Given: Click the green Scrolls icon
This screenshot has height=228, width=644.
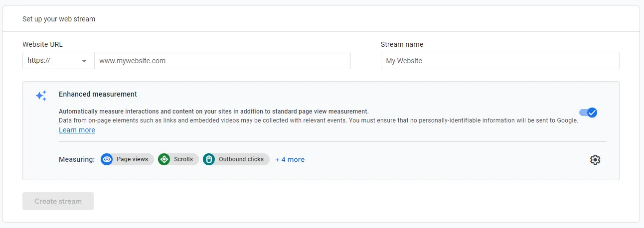Looking at the screenshot, I should [x=164, y=159].
